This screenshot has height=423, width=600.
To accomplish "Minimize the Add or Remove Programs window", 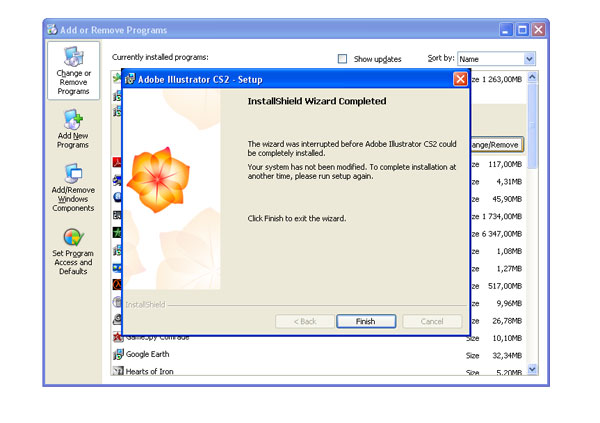I will tap(506, 29).
